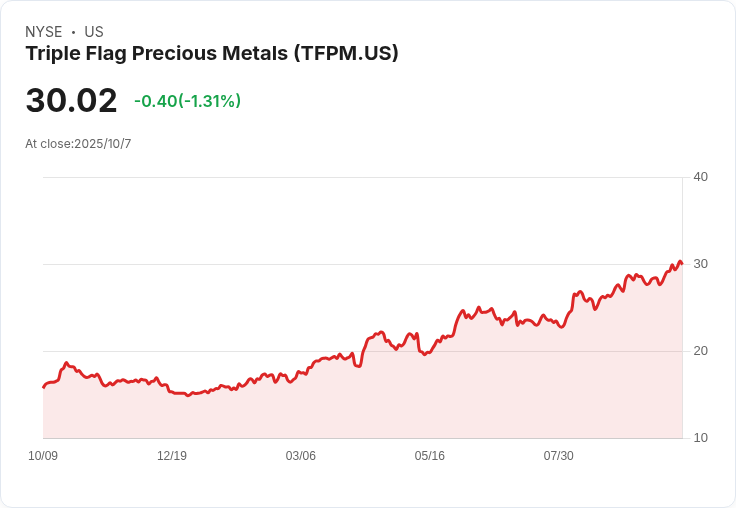Click the 30 value on the price axis
736x508 pixels.
click(701, 264)
